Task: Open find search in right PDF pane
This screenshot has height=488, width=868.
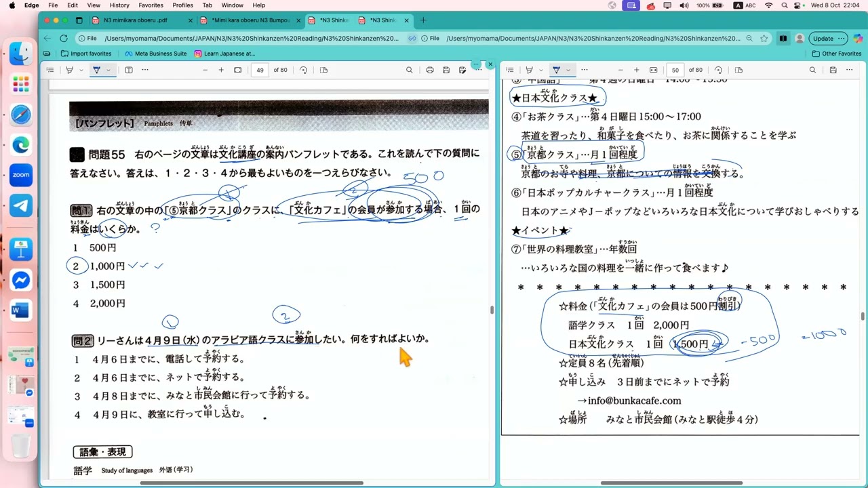Action: (x=813, y=70)
